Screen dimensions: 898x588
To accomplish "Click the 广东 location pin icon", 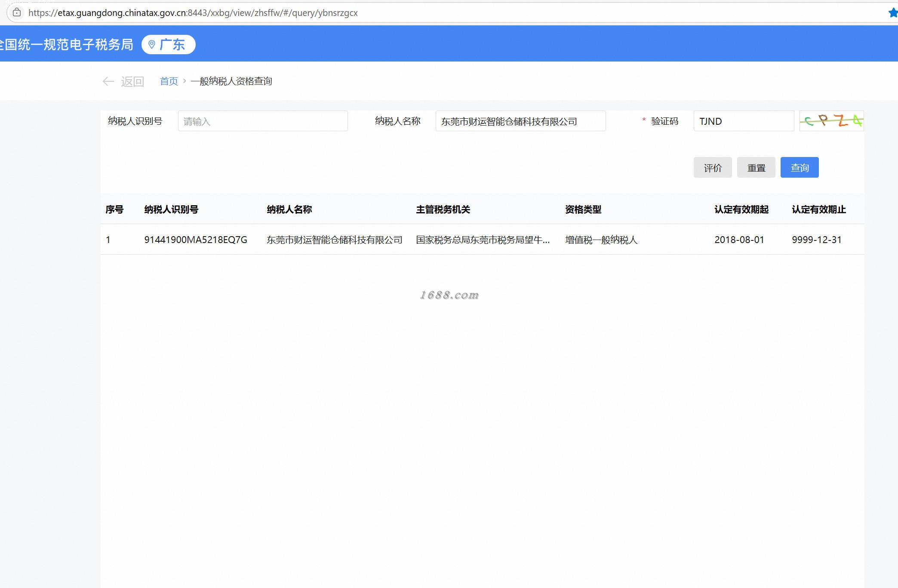I will point(152,44).
